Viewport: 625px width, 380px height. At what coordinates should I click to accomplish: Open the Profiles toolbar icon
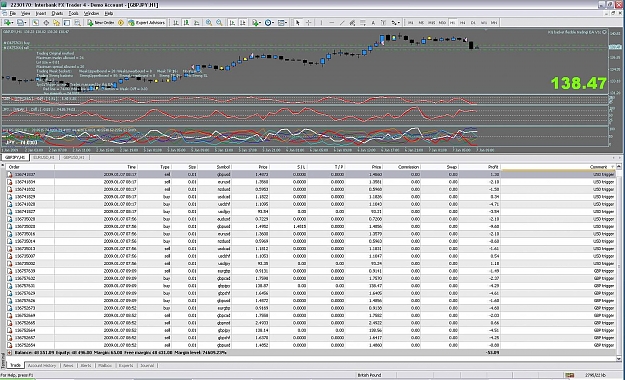(21, 23)
